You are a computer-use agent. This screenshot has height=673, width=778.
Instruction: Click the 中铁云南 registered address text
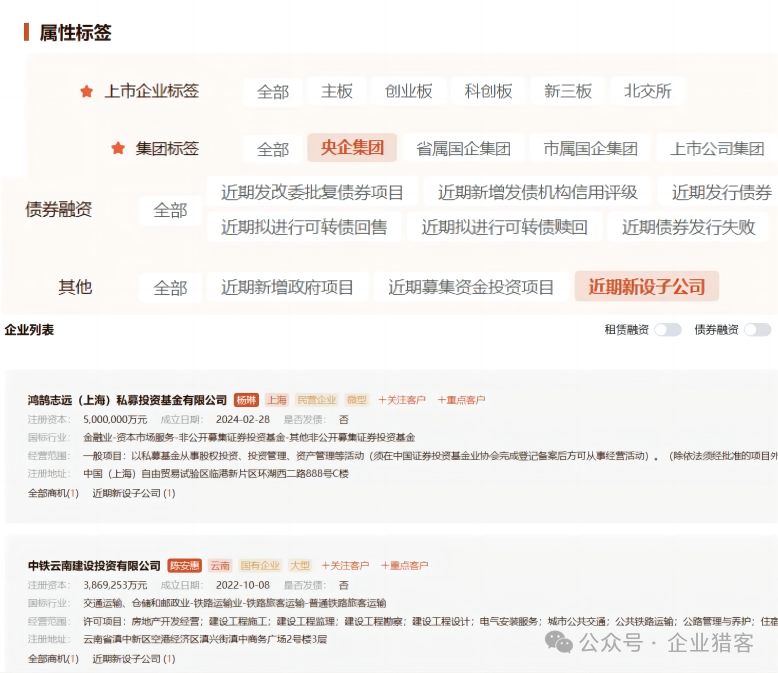pyautogui.click(x=205, y=639)
